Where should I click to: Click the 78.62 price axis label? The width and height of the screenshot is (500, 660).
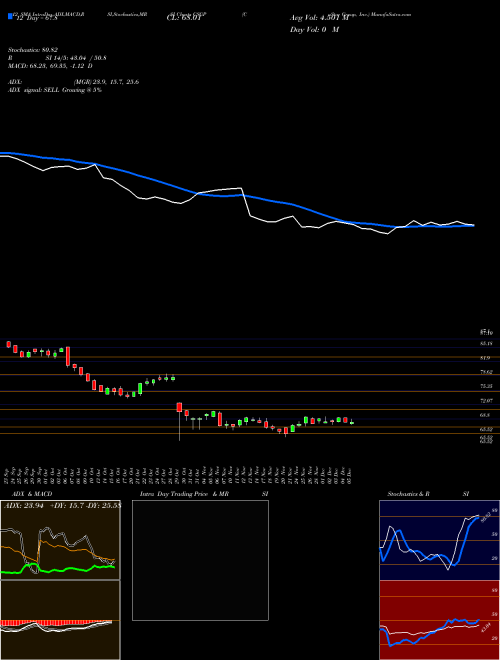coord(486,373)
